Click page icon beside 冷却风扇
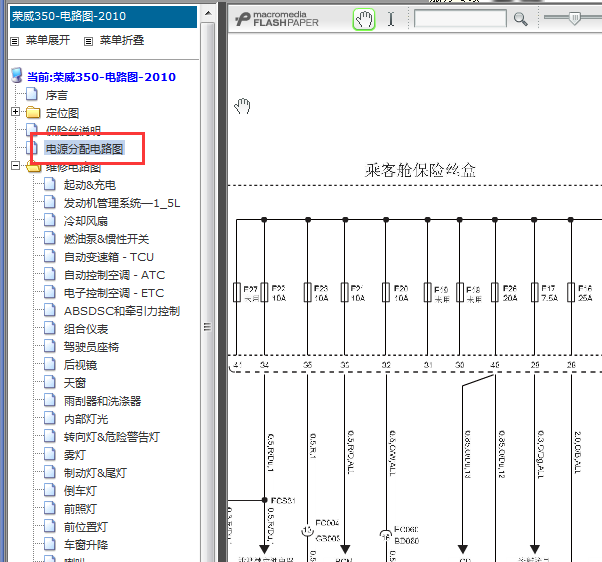This screenshot has width=602, height=562. (50, 220)
